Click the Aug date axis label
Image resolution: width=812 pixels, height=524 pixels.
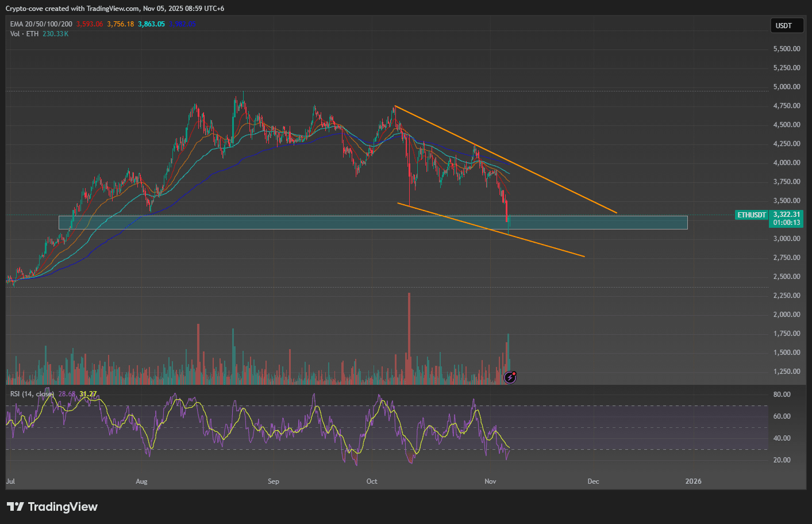click(x=141, y=481)
